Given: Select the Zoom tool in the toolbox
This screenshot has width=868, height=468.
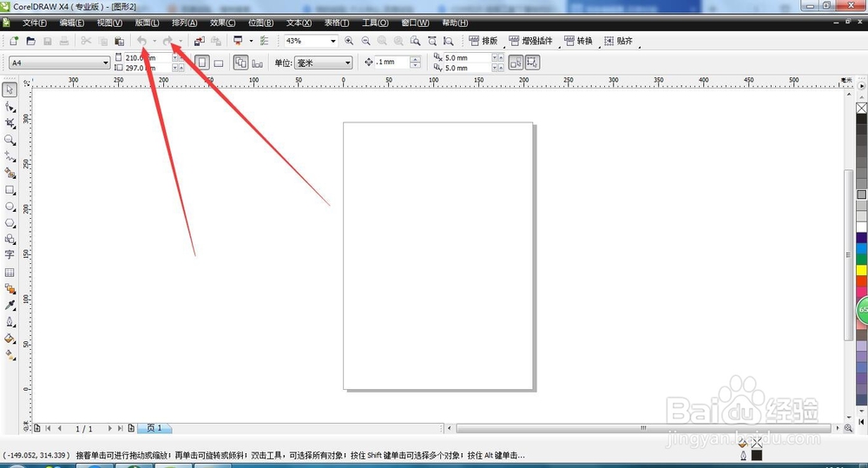Looking at the screenshot, I should tap(10, 140).
